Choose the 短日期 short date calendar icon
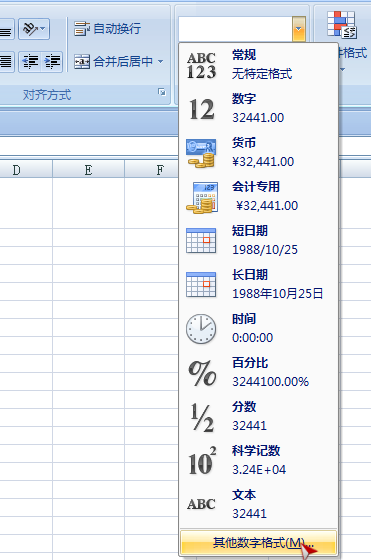Viewport: 371px width, 560px height. (201, 241)
